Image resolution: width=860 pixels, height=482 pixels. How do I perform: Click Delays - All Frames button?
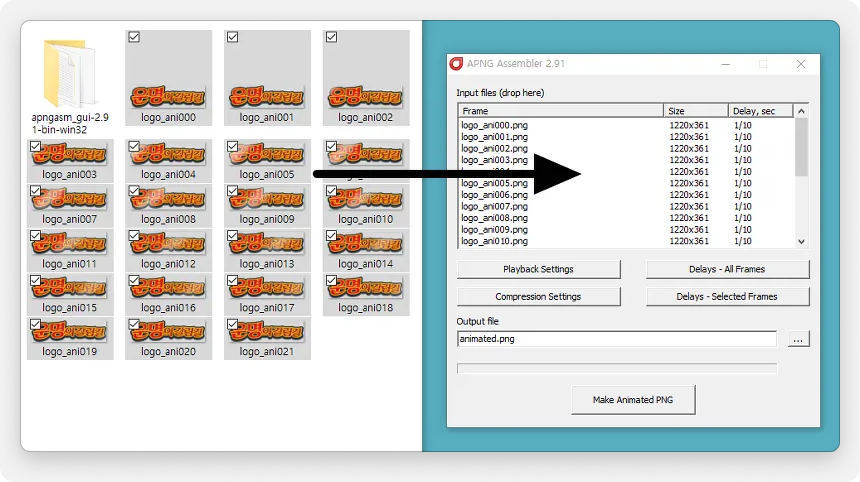(x=727, y=269)
